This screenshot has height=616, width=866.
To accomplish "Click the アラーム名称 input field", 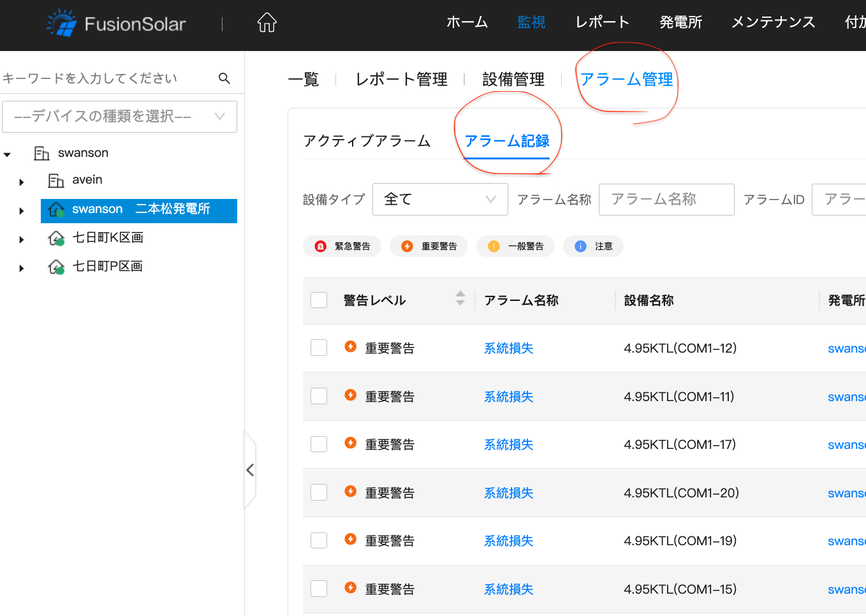I will click(666, 200).
